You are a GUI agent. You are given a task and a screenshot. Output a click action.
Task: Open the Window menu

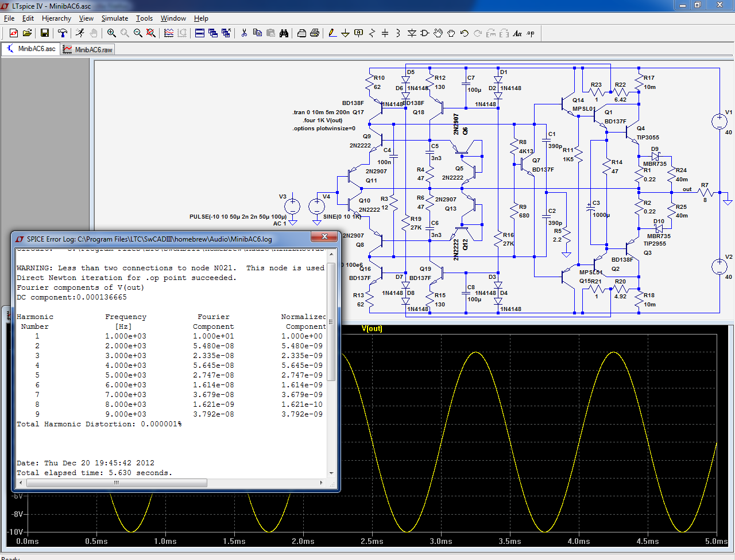(x=173, y=18)
